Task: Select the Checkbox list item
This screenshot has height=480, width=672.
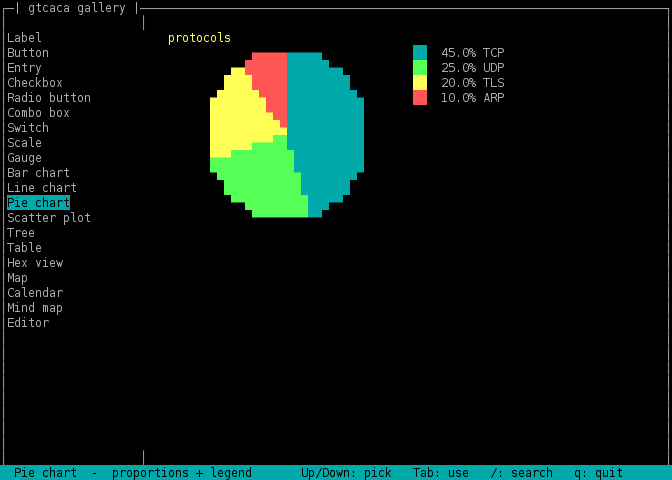Action: 35,83
